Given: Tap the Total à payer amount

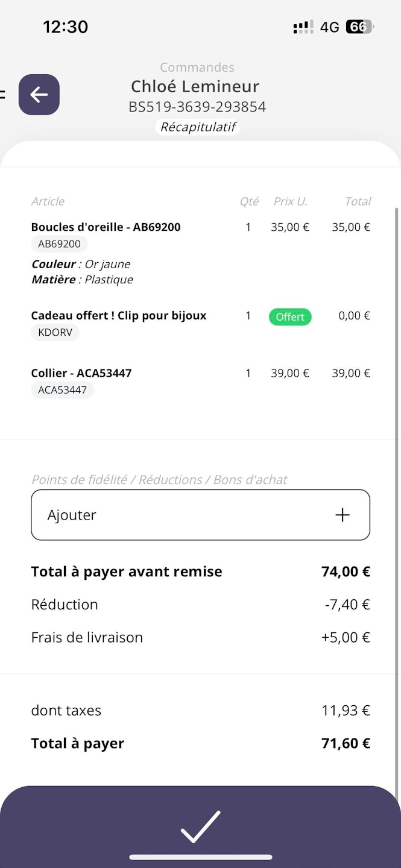Looking at the screenshot, I should tap(346, 743).
